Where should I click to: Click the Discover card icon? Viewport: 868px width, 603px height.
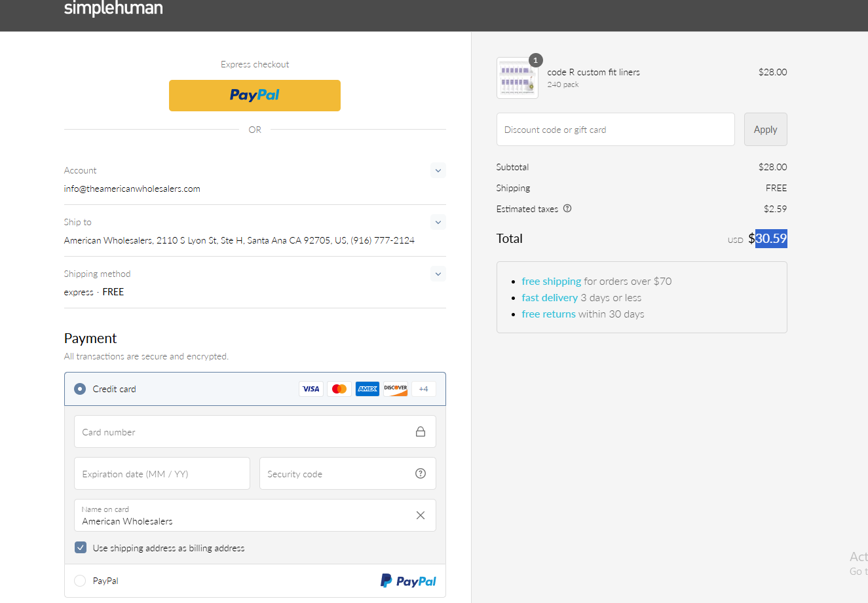[x=396, y=389]
